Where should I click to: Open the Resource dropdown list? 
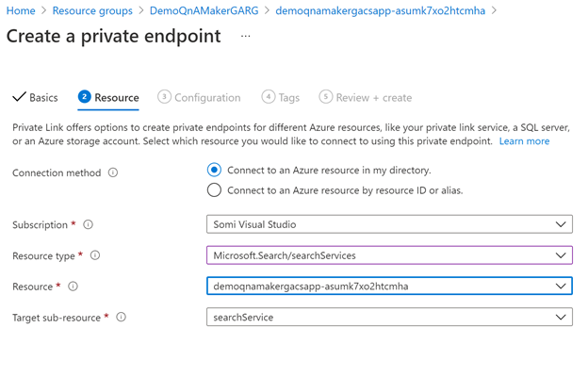pos(388,287)
